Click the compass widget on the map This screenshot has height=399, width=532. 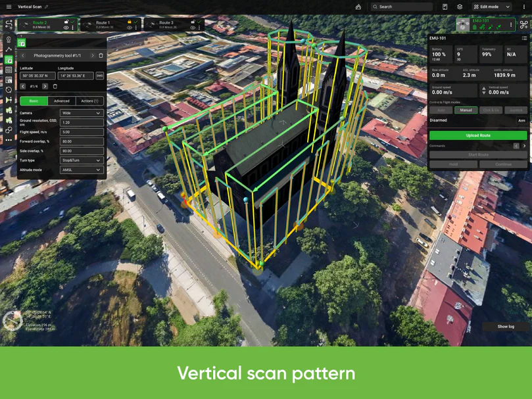point(12,320)
